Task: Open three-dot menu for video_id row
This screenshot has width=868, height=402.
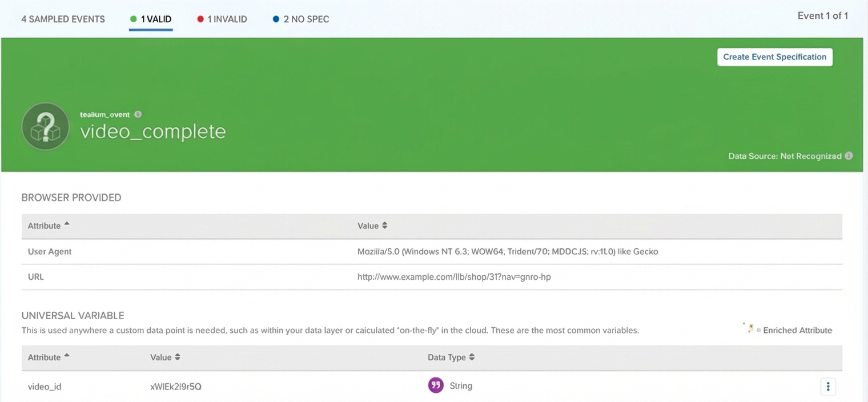Action: coord(827,387)
